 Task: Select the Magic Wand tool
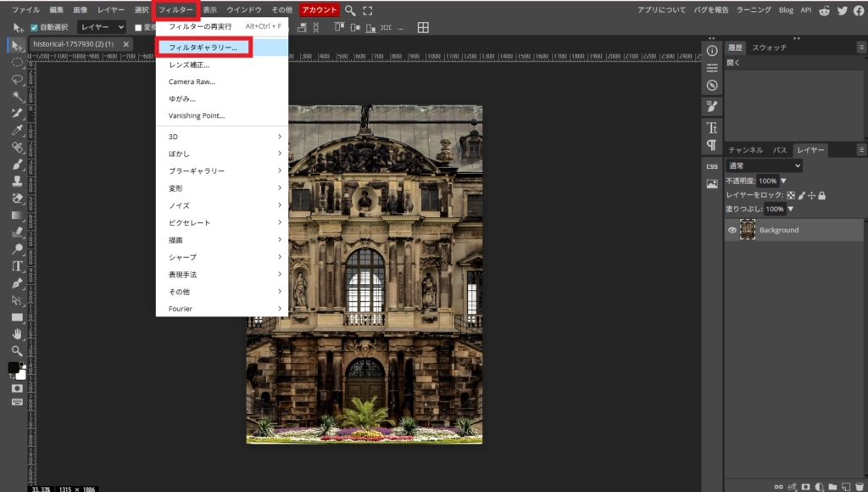click(x=17, y=96)
